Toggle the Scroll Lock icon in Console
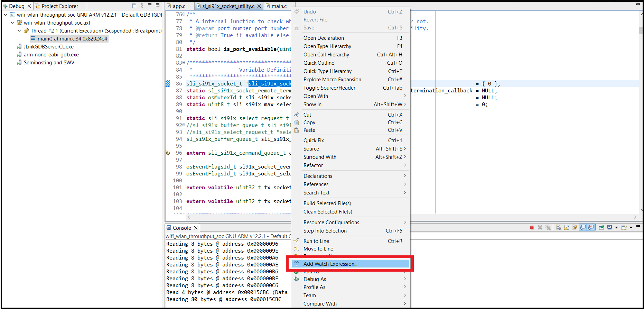 coord(567,227)
